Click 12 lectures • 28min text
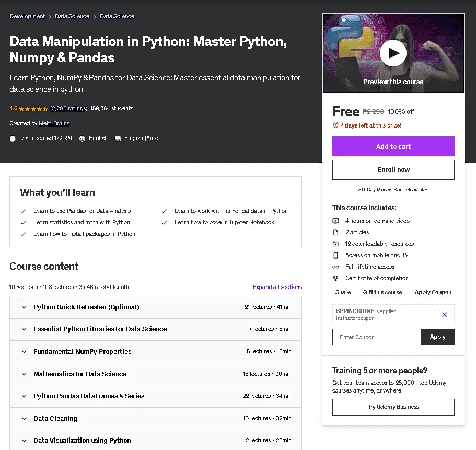The image size is (476, 450). click(x=267, y=440)
